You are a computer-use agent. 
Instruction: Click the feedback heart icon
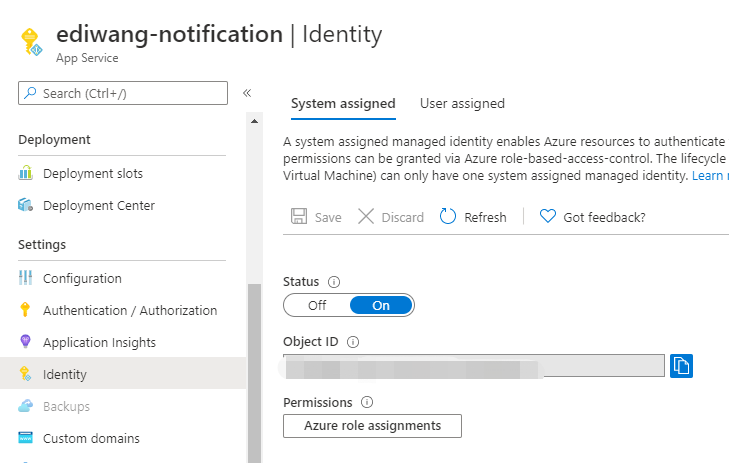click(548, 216)
